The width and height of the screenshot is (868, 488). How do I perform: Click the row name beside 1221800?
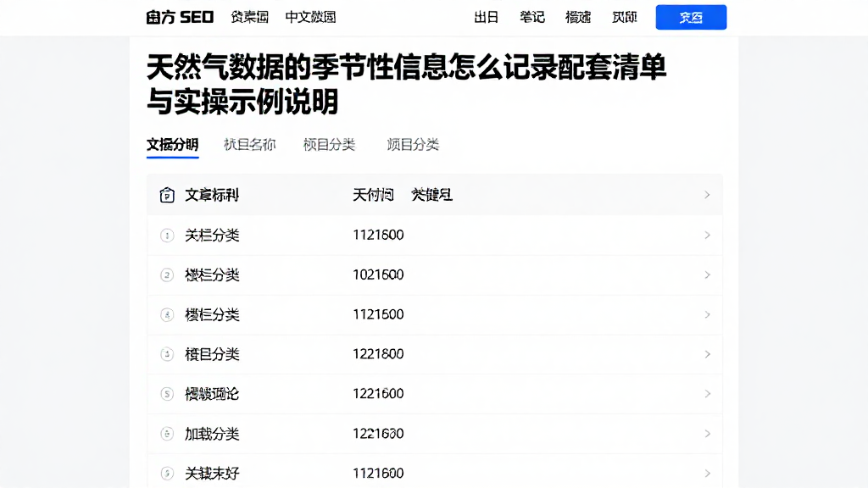(212, 354)
